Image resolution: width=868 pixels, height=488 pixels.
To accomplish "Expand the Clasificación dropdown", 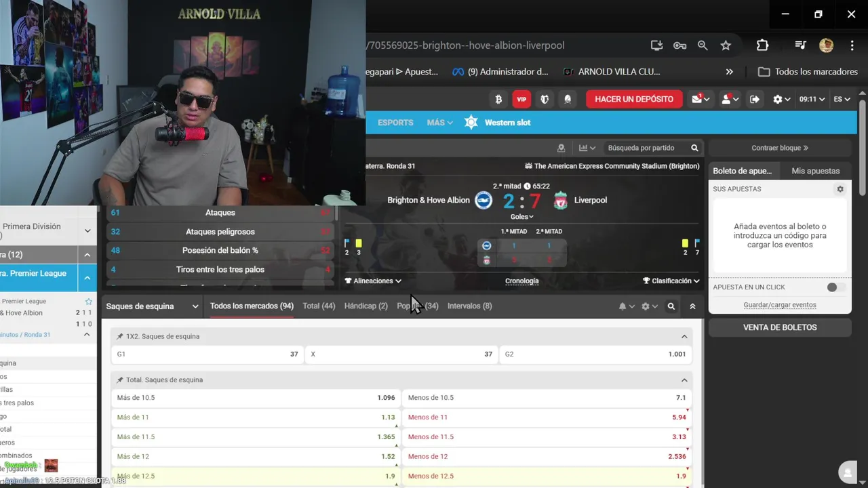I will tap(671, 281).
